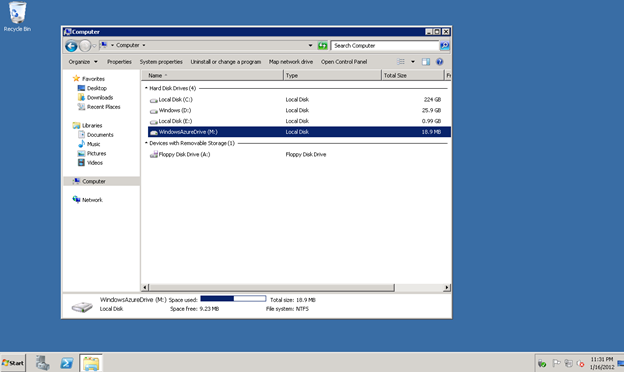Click the Start button

click(x=13, y=363)
